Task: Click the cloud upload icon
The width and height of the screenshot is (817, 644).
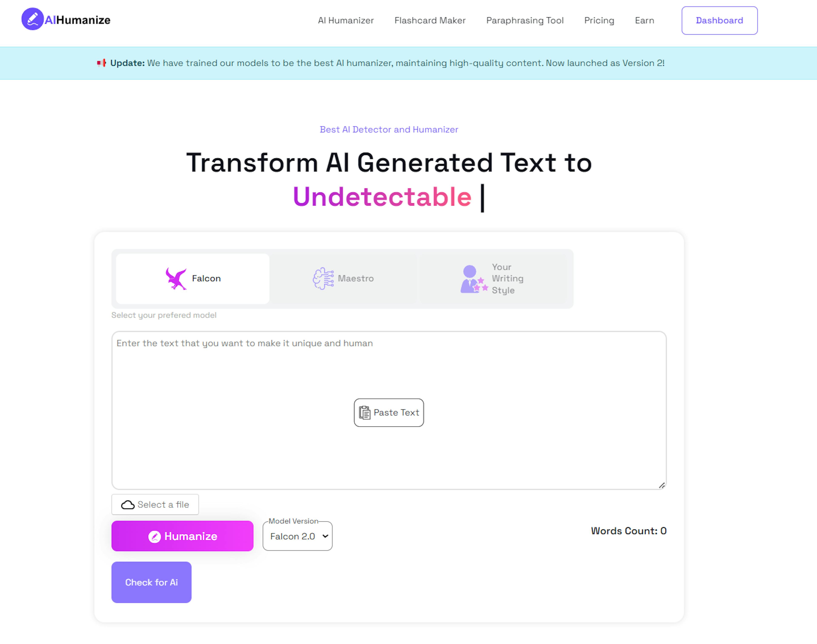Action: (x=127, y=505)
